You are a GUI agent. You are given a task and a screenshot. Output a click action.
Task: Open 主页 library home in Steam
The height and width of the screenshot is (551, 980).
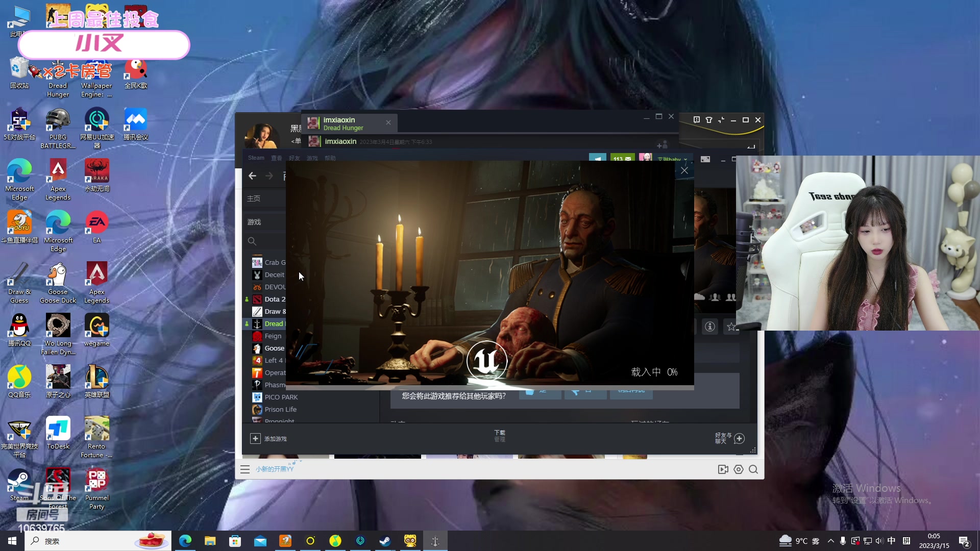coord(254,198)
